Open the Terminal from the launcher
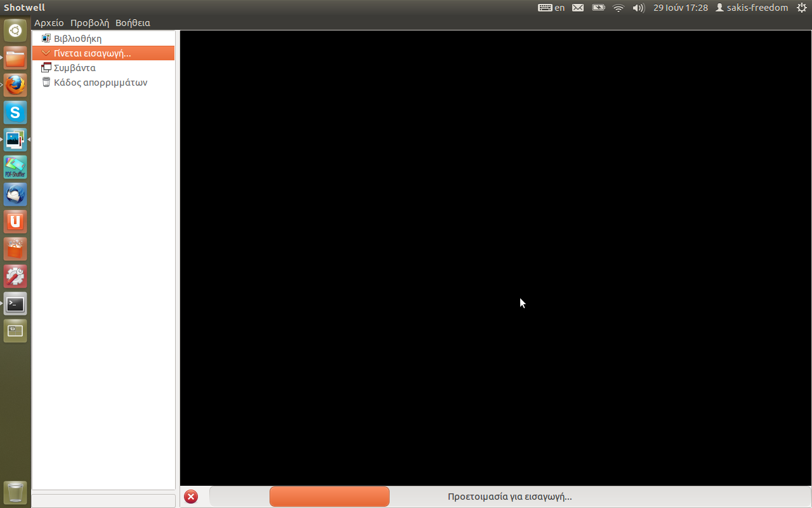812x508 pixels. coord(15,304)
